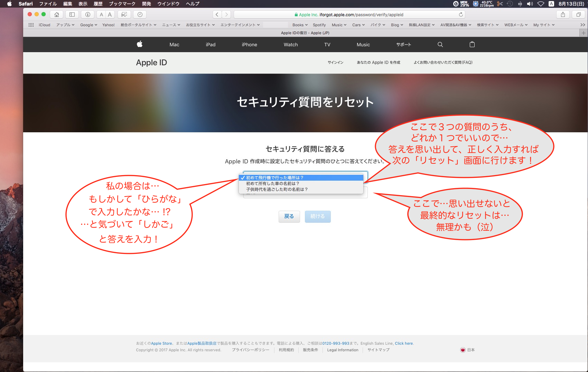
Task: Open the 開発 menu
Action: click(147, 4)
